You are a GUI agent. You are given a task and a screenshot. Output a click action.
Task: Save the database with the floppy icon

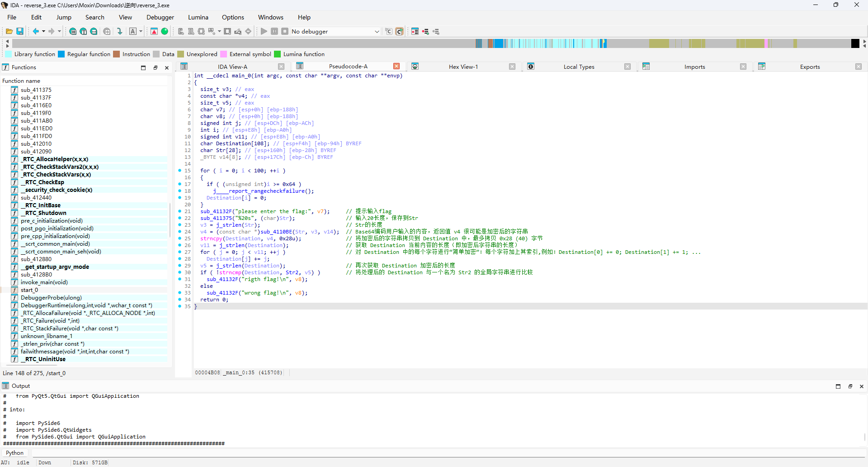20,31
